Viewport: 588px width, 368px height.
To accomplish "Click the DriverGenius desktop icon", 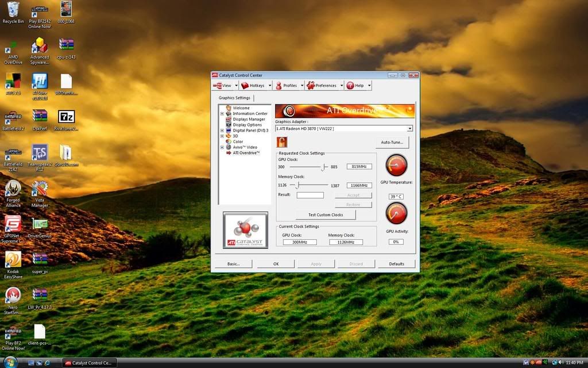I will tap(40, 225).
